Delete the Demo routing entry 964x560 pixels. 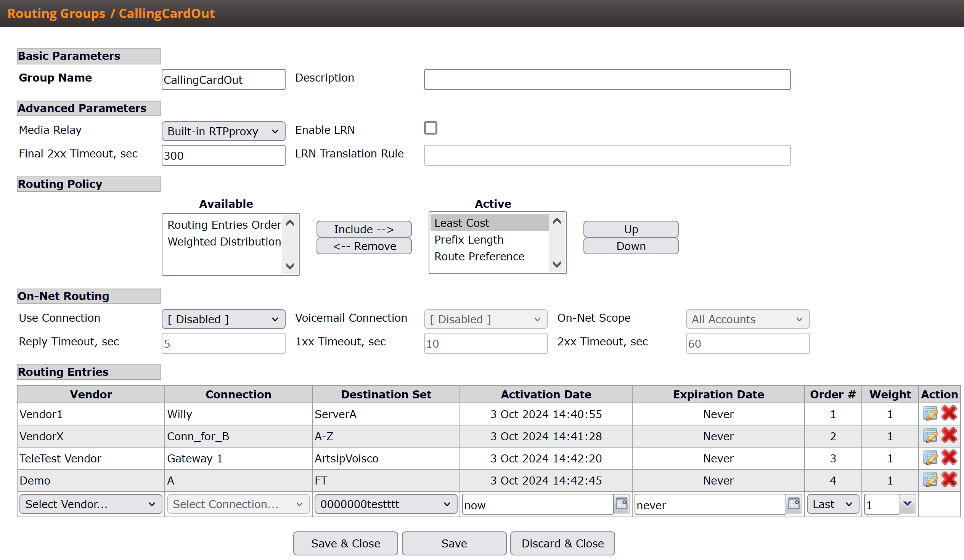click(x=949, y=480)
